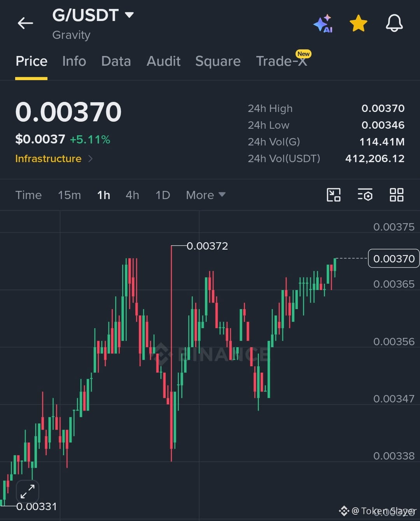Screen dimensions: 420x521
Task: Click the Gravity token name subtitle
Action: 71,35
